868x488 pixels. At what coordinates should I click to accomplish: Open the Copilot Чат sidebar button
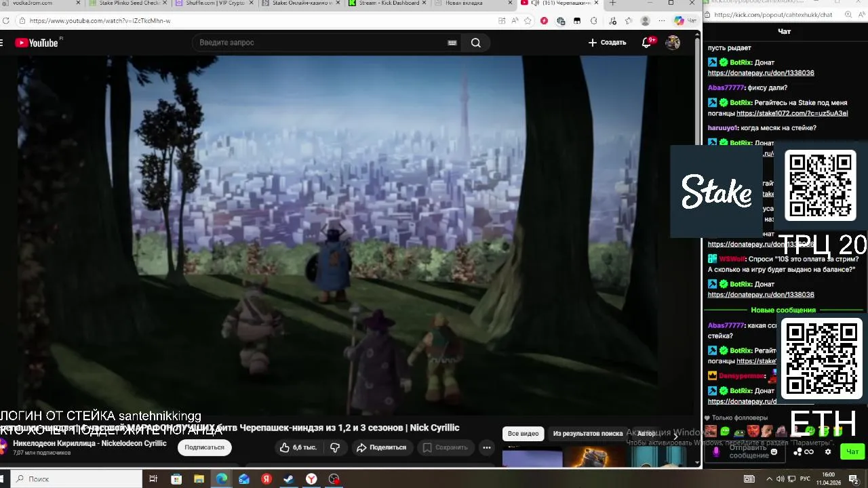685,21
